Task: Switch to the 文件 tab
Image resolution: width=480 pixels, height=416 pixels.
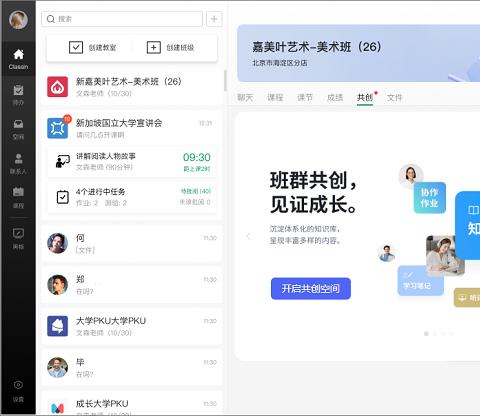Action: (395, 97)
